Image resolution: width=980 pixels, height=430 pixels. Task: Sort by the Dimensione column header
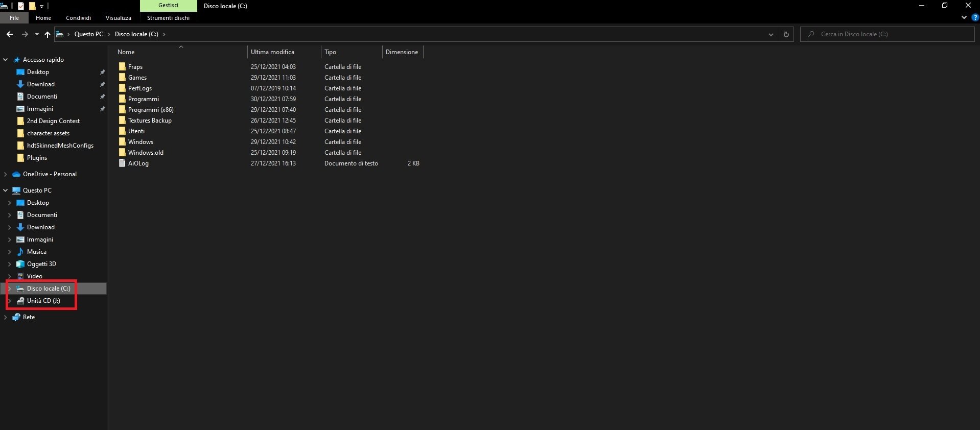click(403, 52)
